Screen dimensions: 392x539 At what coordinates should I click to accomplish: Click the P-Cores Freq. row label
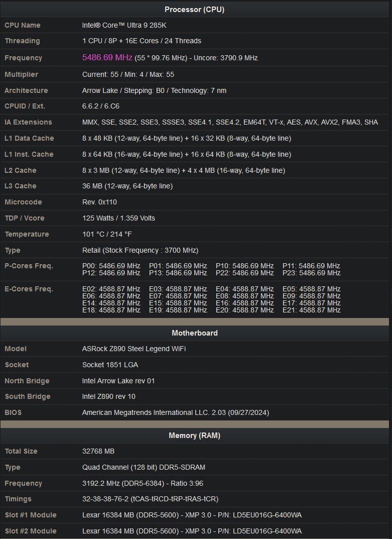point(29,266)
